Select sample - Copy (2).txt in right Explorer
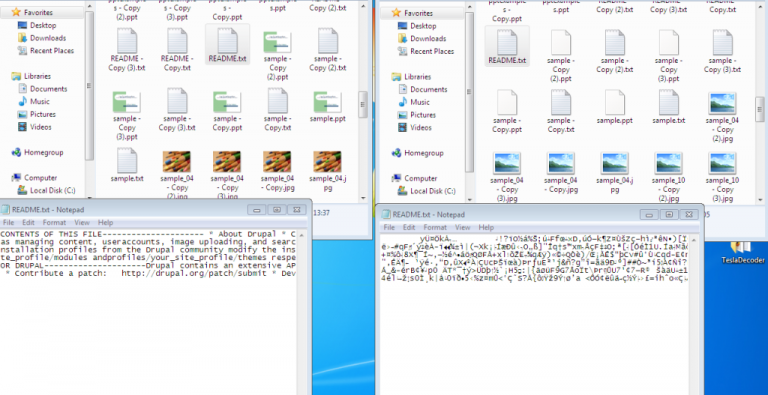The width and height of the screenshot is (768, 395). (615, 51)
